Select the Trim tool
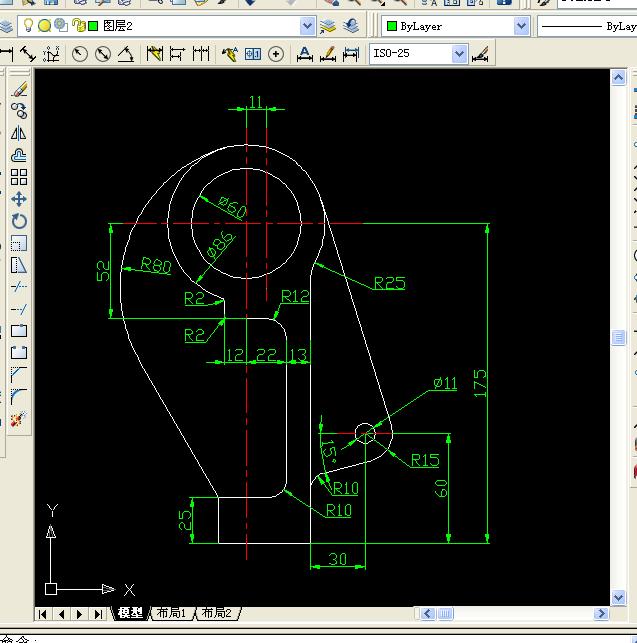 [x=19, y=287]
